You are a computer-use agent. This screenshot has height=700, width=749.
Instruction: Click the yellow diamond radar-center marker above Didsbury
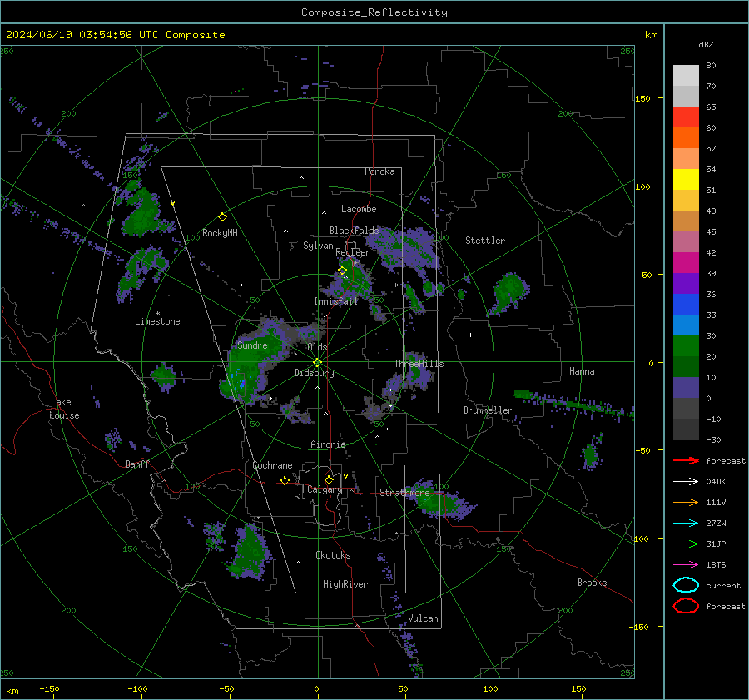pos(318,363)
